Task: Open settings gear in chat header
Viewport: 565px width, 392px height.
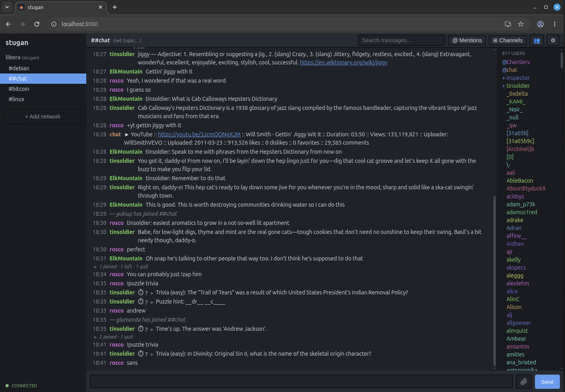Action: 553,40
